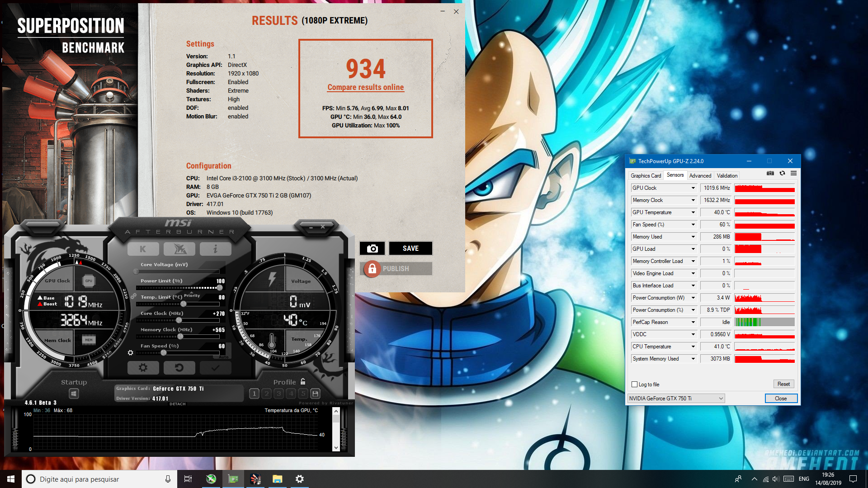Toggle Afterburner apply at Windows startup
This screenshot has height=488, width=868.
point(74,394)
